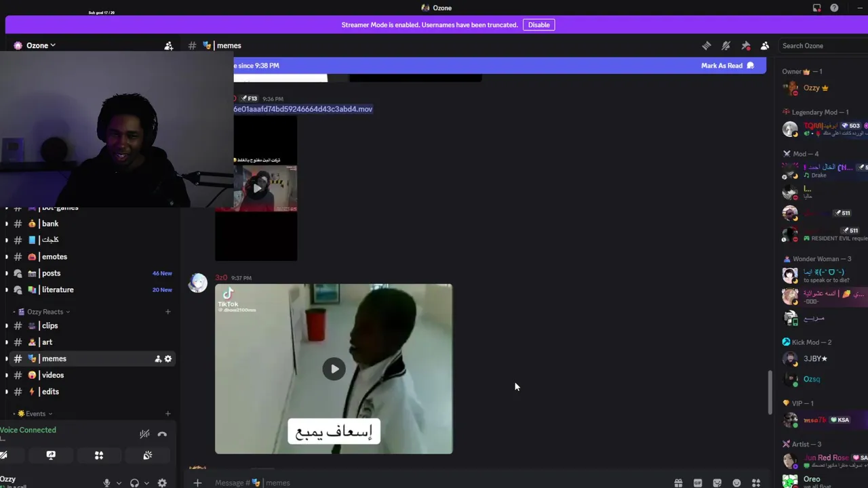Click the plus attach button in message bar

point(197,483)
